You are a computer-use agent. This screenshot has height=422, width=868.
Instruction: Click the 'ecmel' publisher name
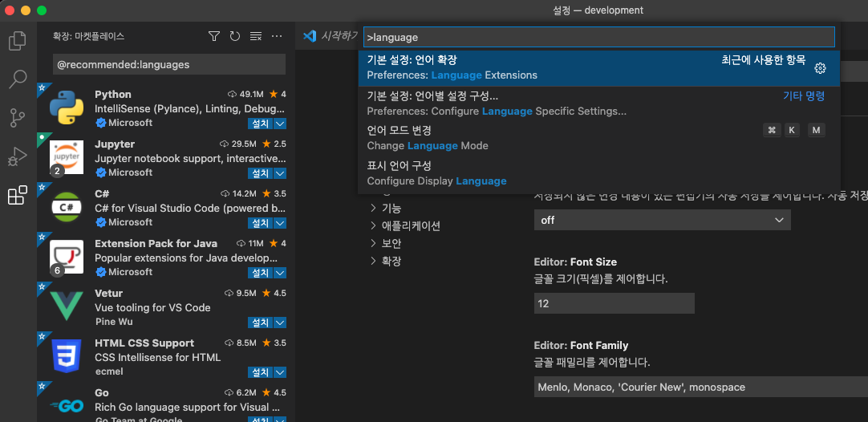point(109,371)
